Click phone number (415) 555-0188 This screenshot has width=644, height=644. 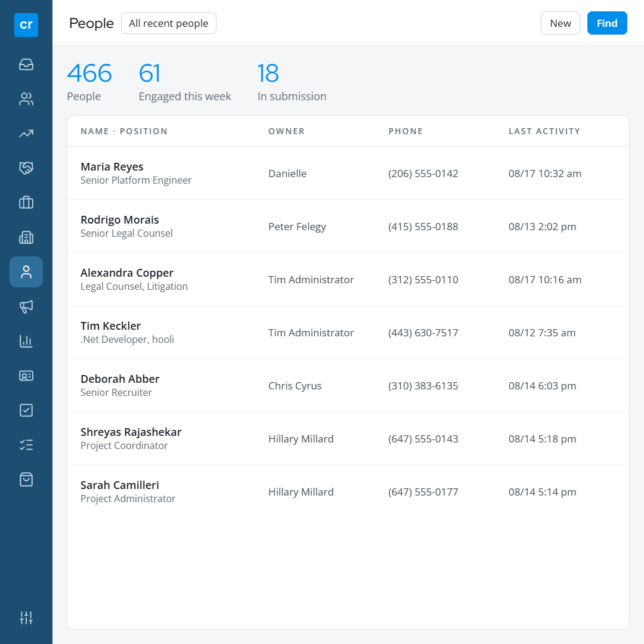click(423, 227)
